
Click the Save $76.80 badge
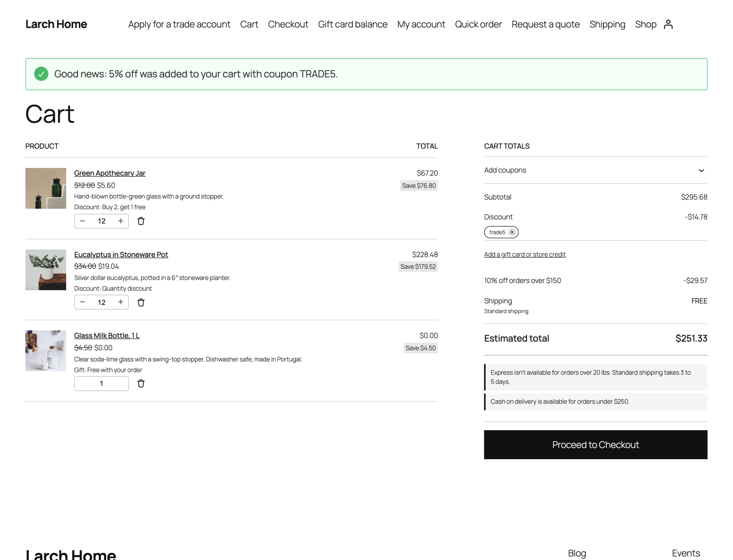(x=419, y=185)
